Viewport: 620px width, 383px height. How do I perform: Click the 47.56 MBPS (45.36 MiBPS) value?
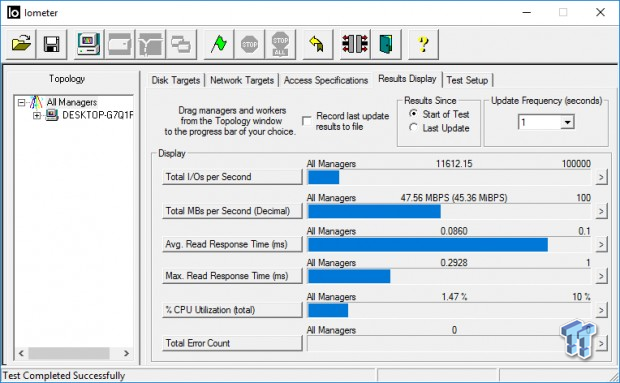pyautogui.click(x=454, y=198)
